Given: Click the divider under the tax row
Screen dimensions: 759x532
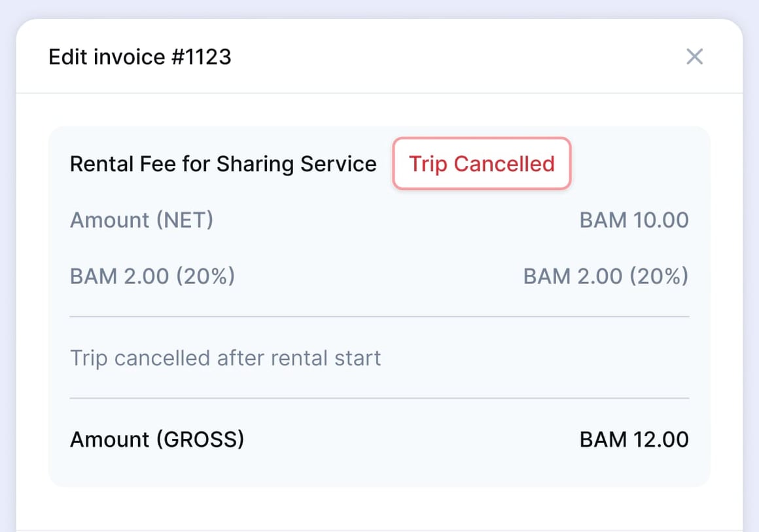Looking at the screenshot, I should 379,317.
